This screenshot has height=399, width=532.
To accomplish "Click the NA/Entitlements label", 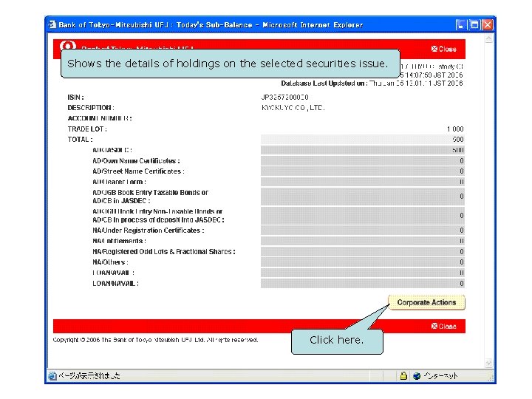I will (120, 241).
